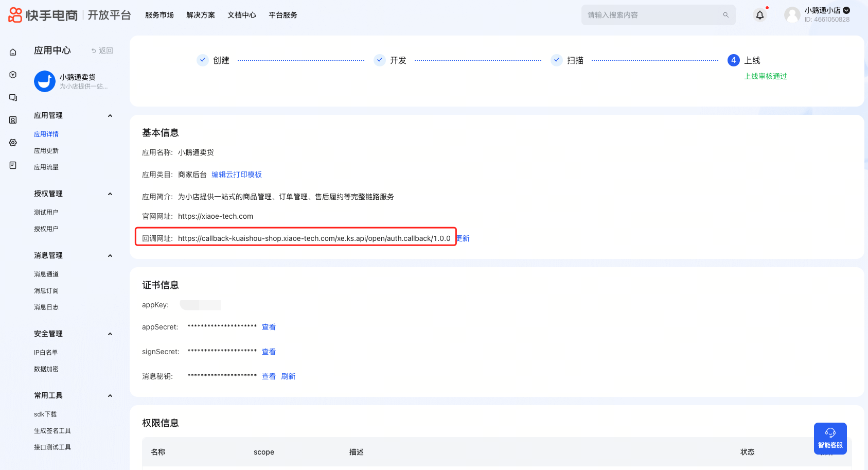The height and width of the screenshot is (470, 868).
Task: Open 消息订阅 in sidebar
Action: click(46, 291)
